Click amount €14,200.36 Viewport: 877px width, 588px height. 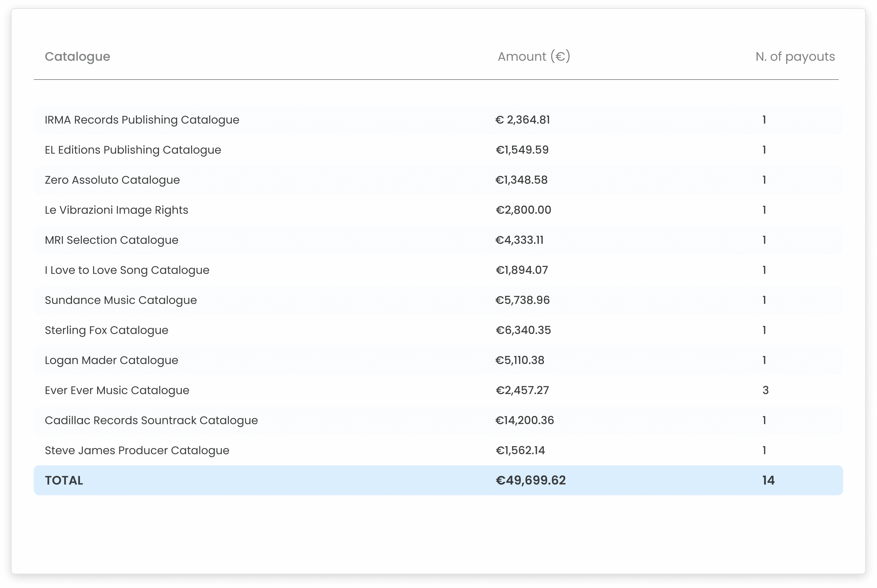click(x=524, y=420)
